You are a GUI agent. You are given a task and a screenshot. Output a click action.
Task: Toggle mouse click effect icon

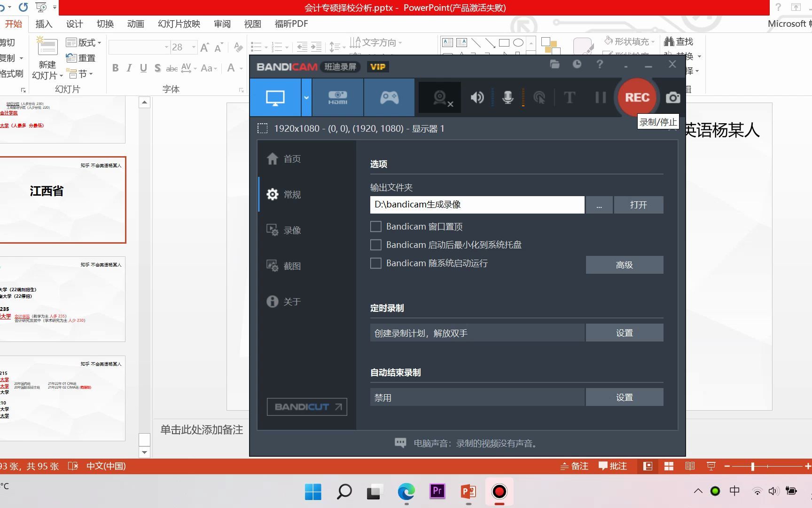coord(539,97)
